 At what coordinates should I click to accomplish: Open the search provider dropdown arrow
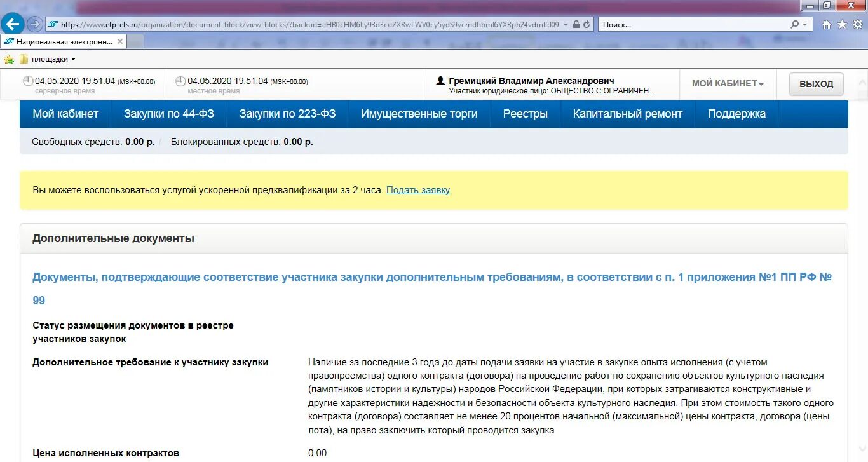click(x=805, y=25)
